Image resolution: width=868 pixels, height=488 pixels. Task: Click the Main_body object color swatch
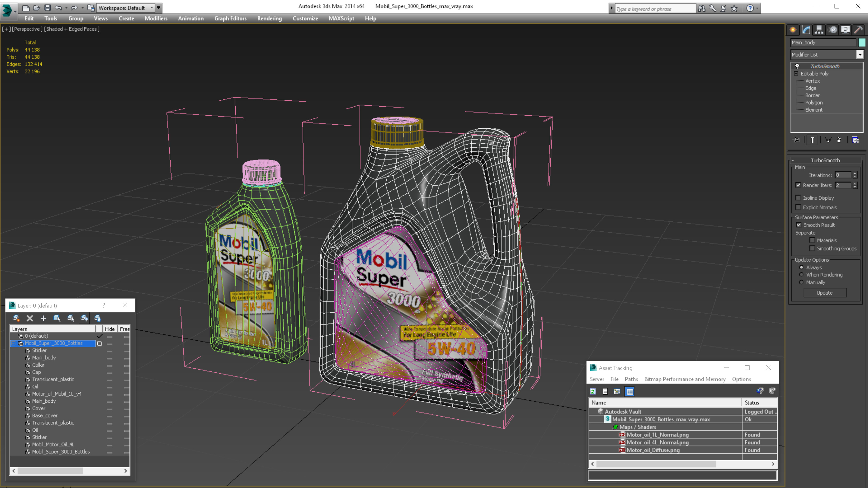[x=862, y=42]
